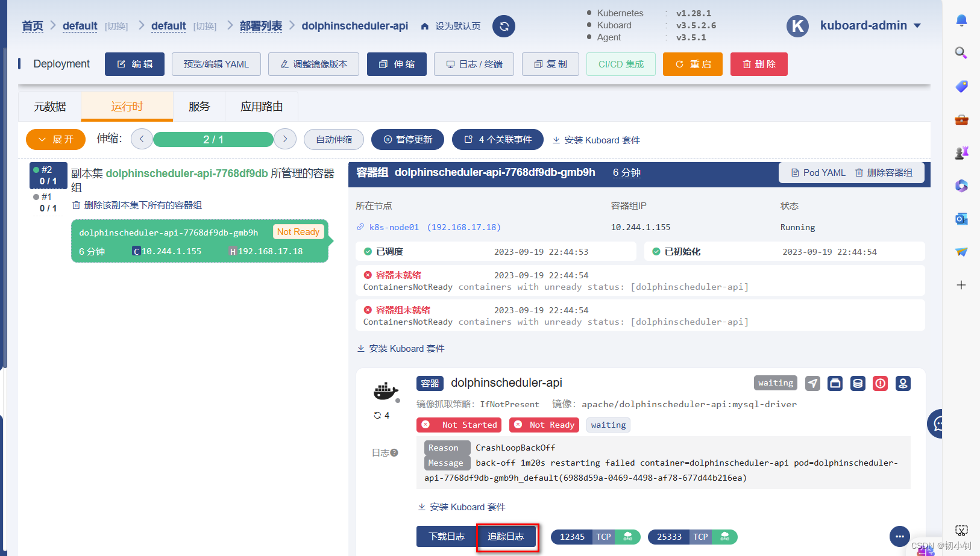The width and height of the screenshot is (980, 556).
Task: Open 部署列表 breadcrumb link
Action: [261, 26]
